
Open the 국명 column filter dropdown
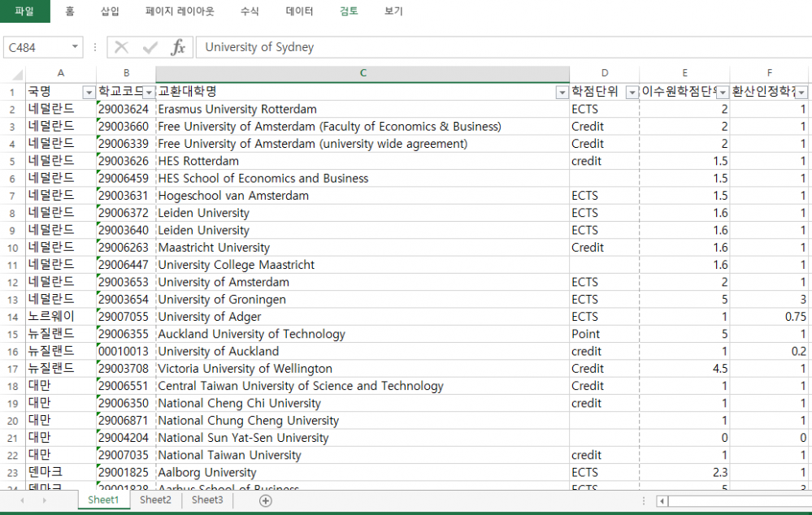click(x=89, y=93)
